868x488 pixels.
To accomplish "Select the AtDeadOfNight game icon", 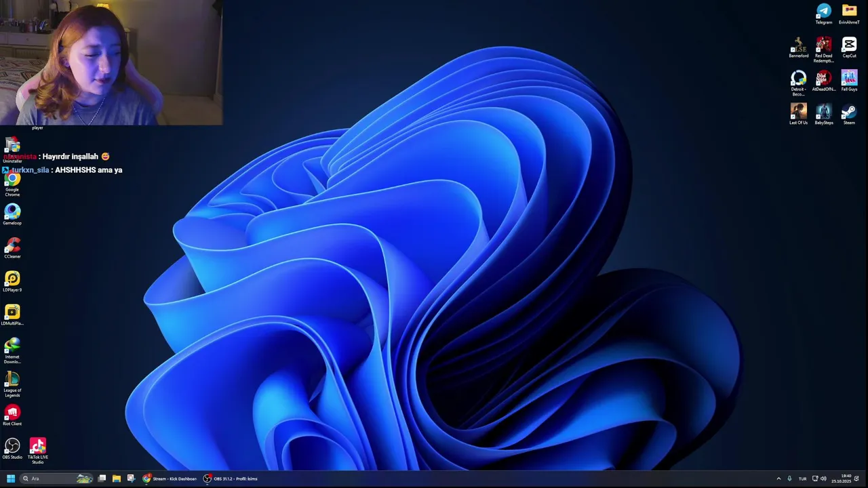I will click(823, 81).
